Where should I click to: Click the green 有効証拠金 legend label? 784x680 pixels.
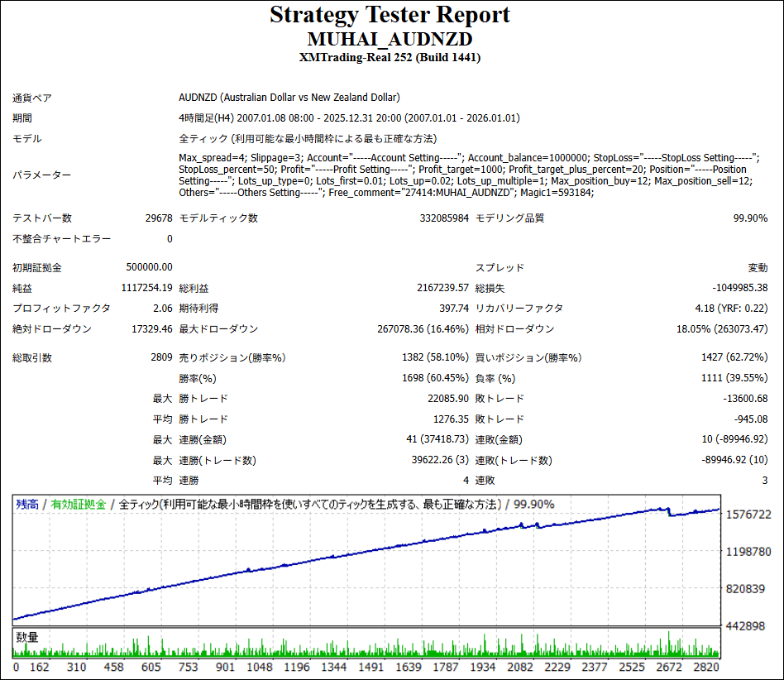(x=79, y=504)
